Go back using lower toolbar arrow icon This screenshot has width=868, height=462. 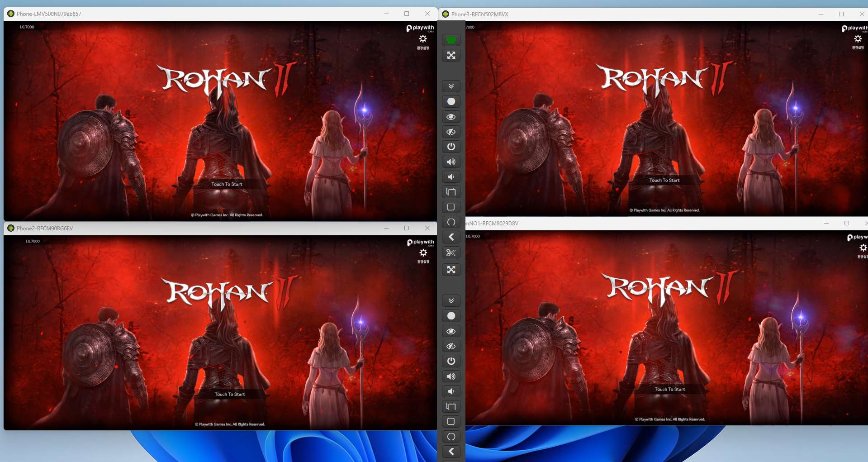click(x=451, y=452)
